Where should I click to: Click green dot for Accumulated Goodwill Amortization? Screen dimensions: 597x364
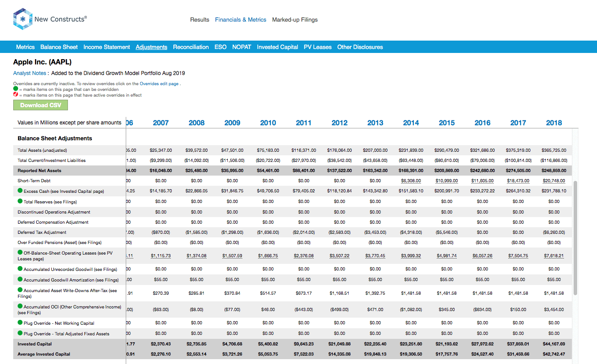(20, 279)
